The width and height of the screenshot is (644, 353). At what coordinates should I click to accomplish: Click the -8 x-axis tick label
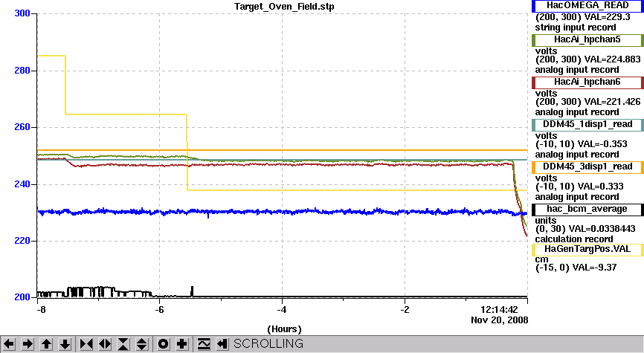click(41, 310)
